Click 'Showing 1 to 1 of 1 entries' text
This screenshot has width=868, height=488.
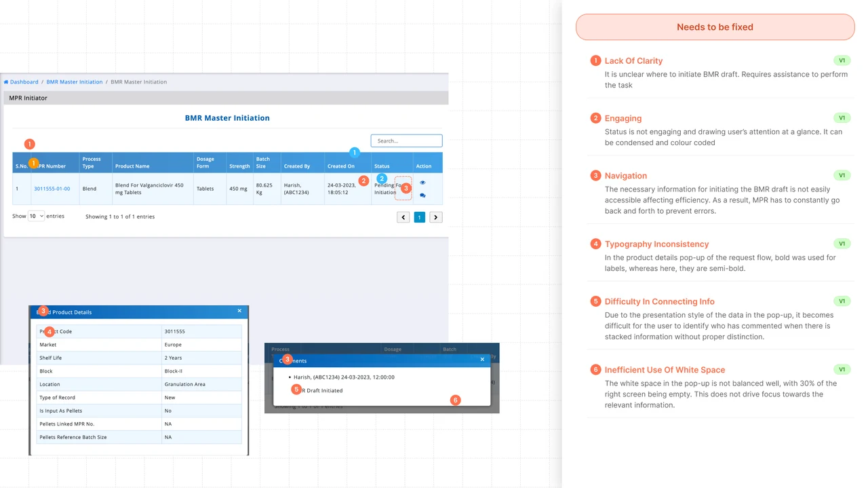(x=120, y=217)
